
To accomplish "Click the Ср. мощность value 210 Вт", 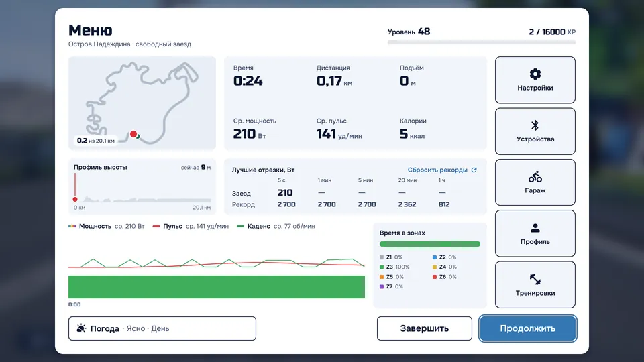I will pos(250,134).
